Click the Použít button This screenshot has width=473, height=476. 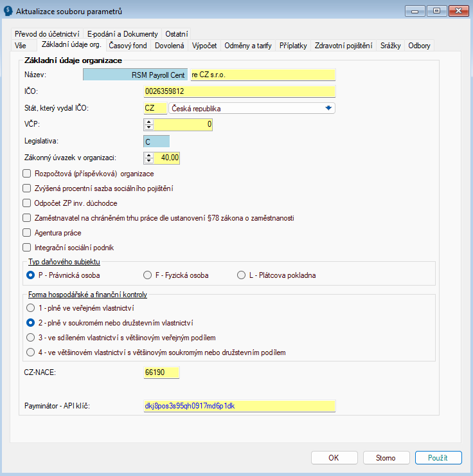tap(439, 457)
